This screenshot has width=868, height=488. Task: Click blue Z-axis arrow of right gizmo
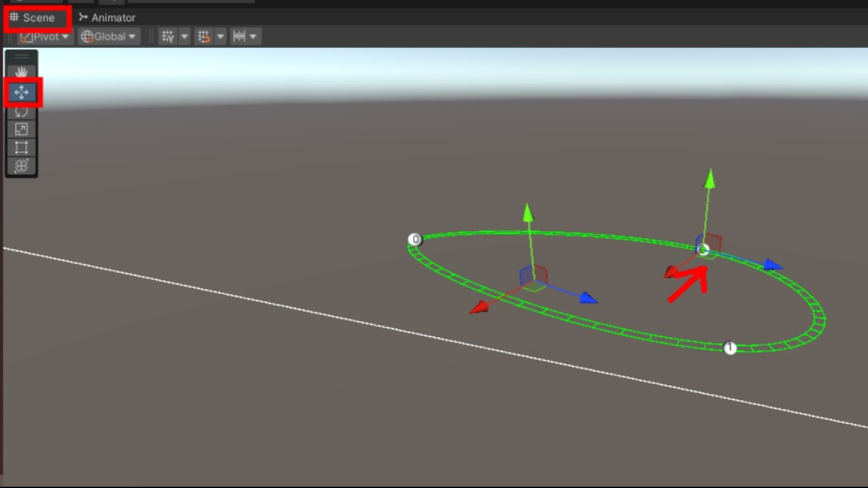coord(773,265)
